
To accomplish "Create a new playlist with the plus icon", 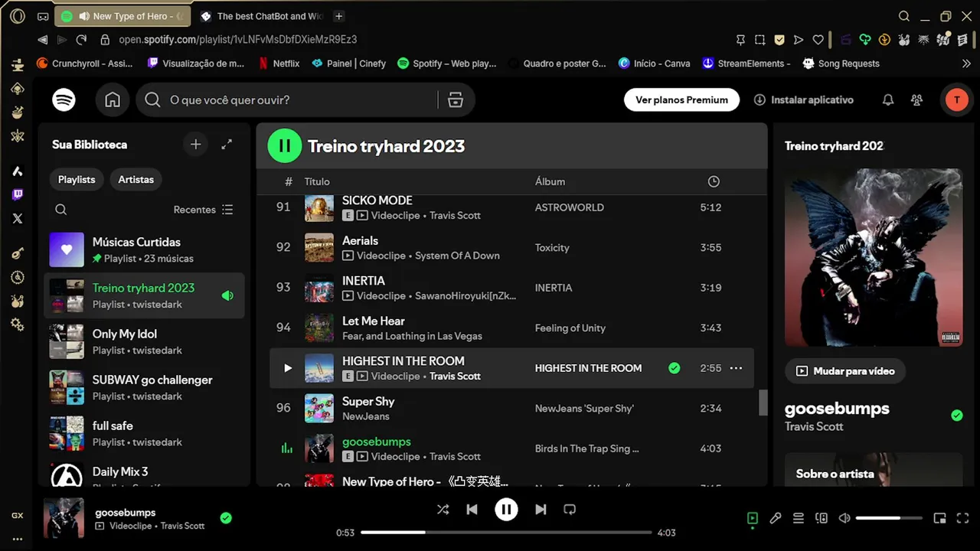I will [x=196, y=145].
